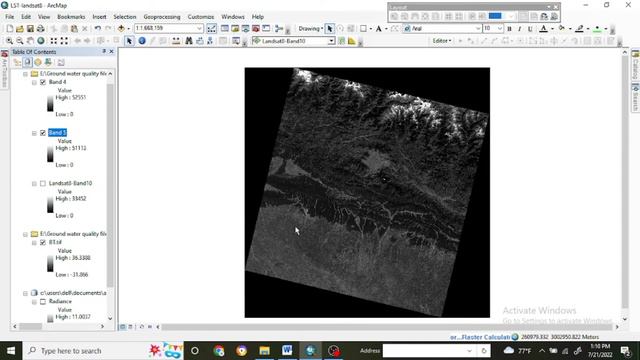Viewport: 640px width, 360px height.
Task: Open the File menu
Action: [9, 17]
